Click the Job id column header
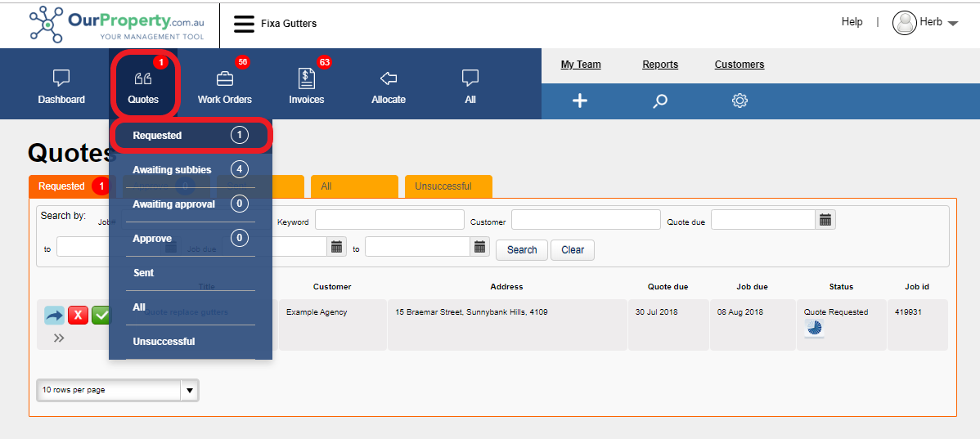Image resolution: width=980 pixels, height=439 pixels. [917, 287]
